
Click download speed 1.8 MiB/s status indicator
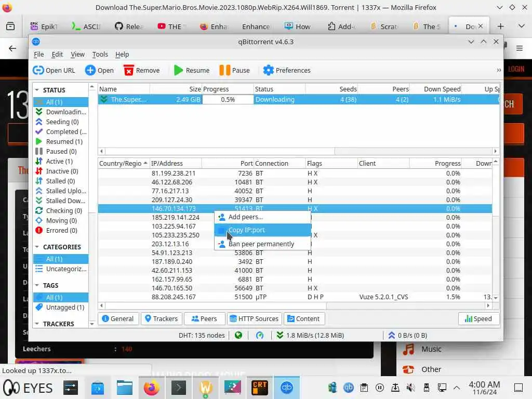[x=310, y=335]
